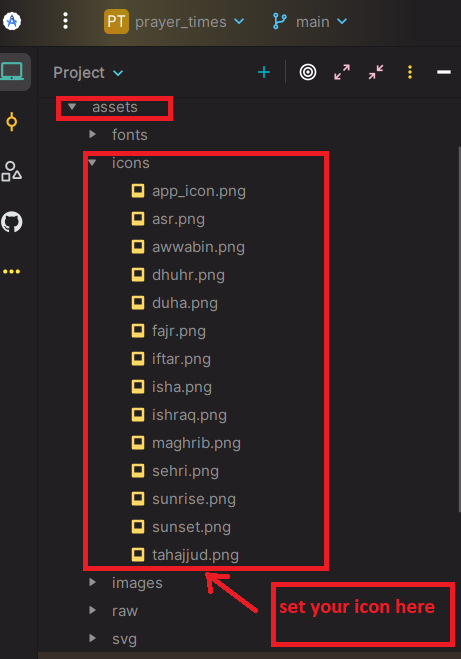Viewport: 461px width, 659px height.
Task: Click the Expand All icon
Action: 342,72
